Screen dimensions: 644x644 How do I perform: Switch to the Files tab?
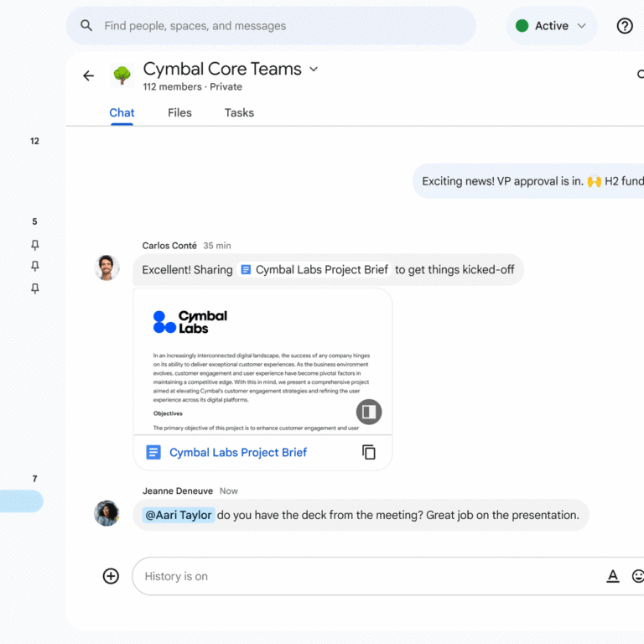point(179,112)
